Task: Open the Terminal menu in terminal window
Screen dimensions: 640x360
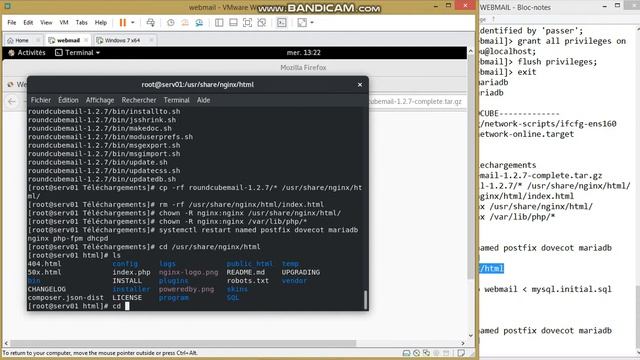Action: point(176,100)
